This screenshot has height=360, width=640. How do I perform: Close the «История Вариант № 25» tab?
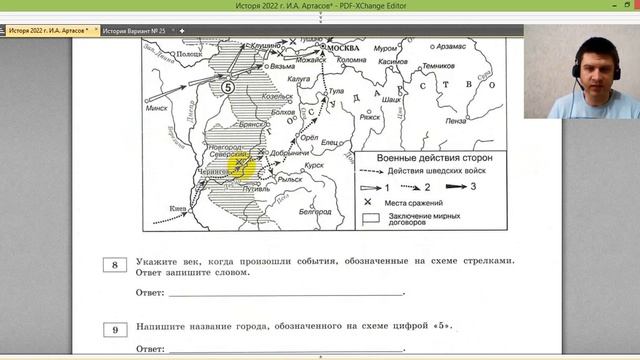[x=173, y=30]
